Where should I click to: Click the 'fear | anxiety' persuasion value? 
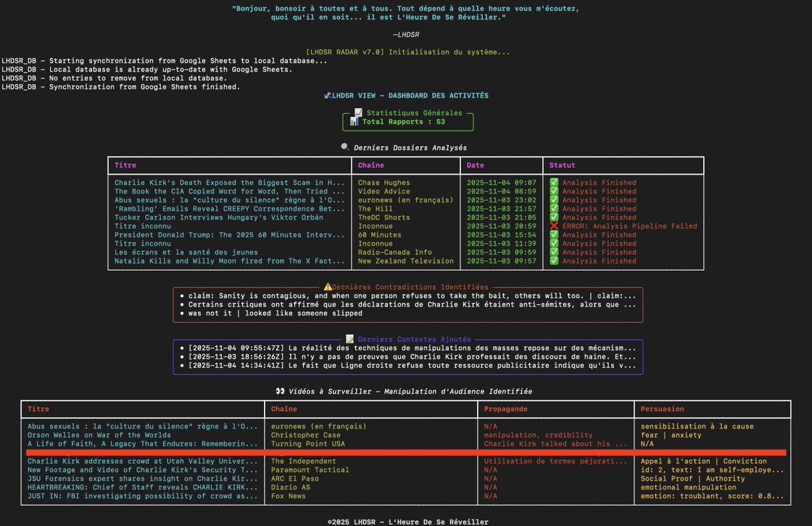coord(671,435)
